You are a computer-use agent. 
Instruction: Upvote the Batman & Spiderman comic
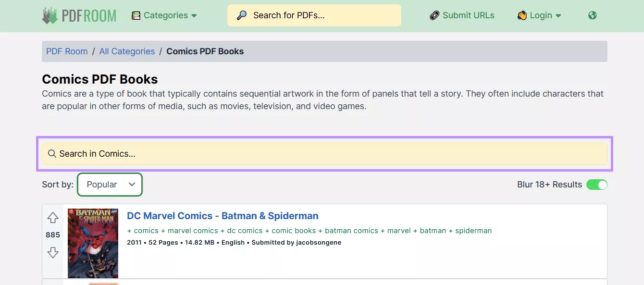pyautogui.click(x=53, y=217)
